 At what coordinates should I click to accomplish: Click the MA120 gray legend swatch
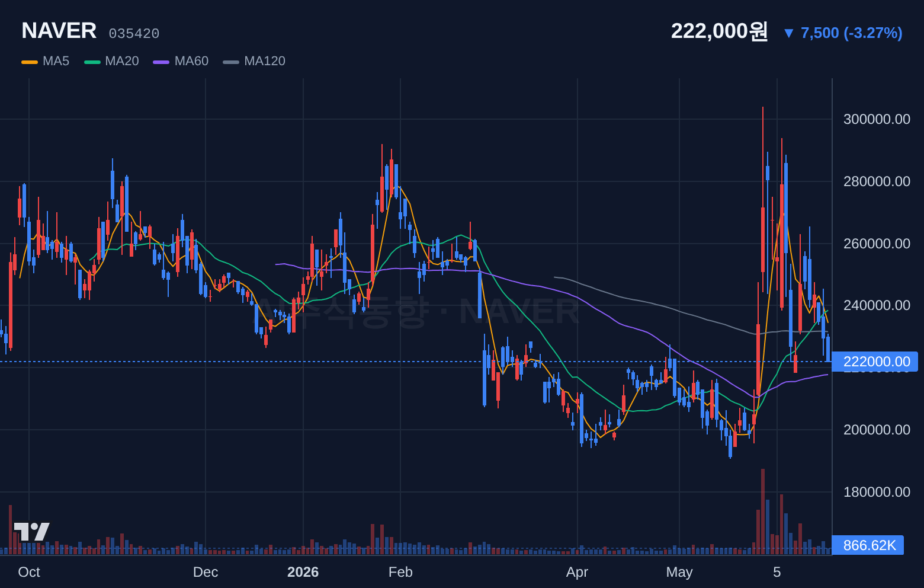[x=231, y=62]
